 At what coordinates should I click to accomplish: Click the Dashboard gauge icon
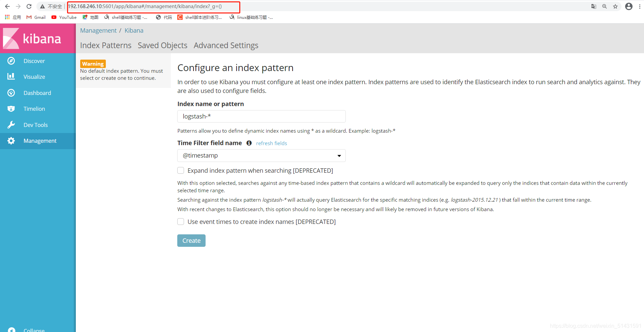pyautogui.click(x=11, y=93)
